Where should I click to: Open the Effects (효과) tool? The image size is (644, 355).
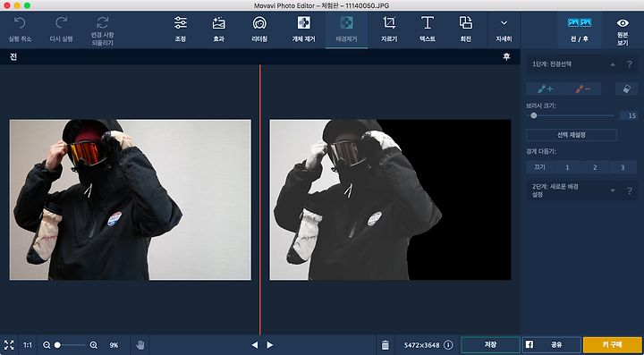pyautogui.click(x=218, y=30)
